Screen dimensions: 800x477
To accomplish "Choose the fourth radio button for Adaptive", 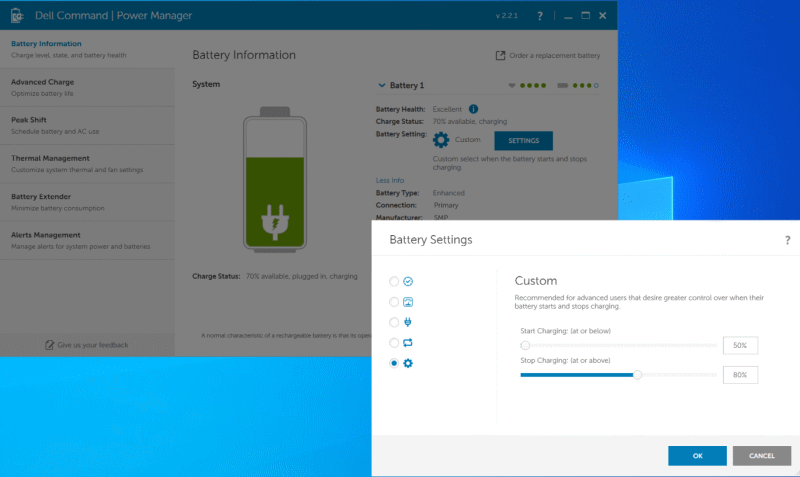I will click(x=394, y=343).
